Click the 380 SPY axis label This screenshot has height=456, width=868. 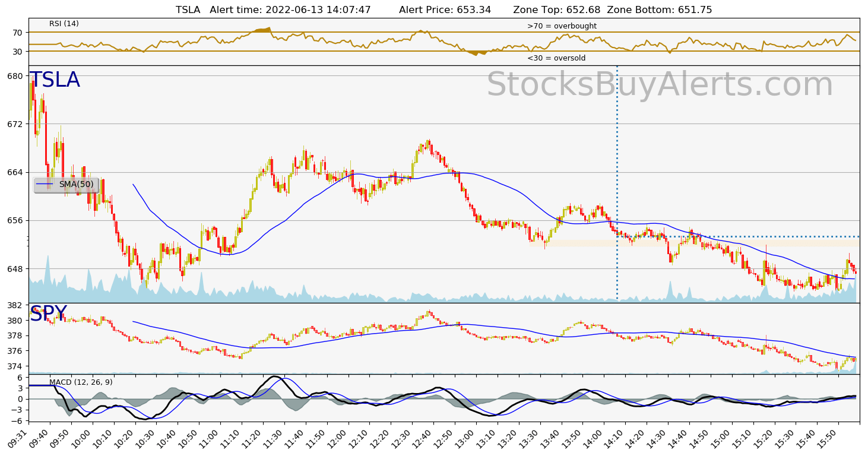coord(15,321)
